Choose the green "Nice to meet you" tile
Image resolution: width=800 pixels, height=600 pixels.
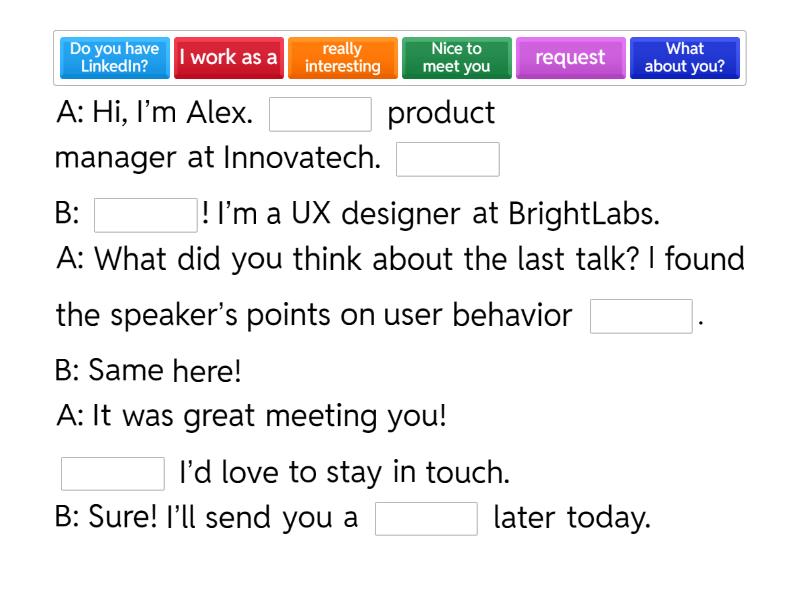coord(456,58)
